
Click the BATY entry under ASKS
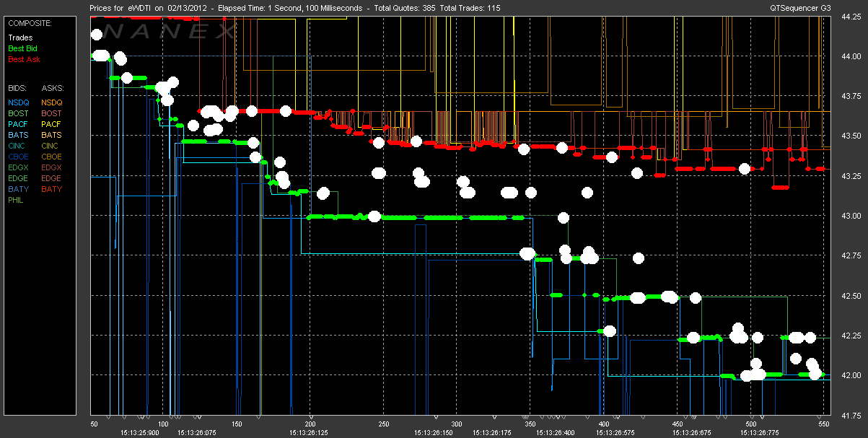tap(51, 189)
